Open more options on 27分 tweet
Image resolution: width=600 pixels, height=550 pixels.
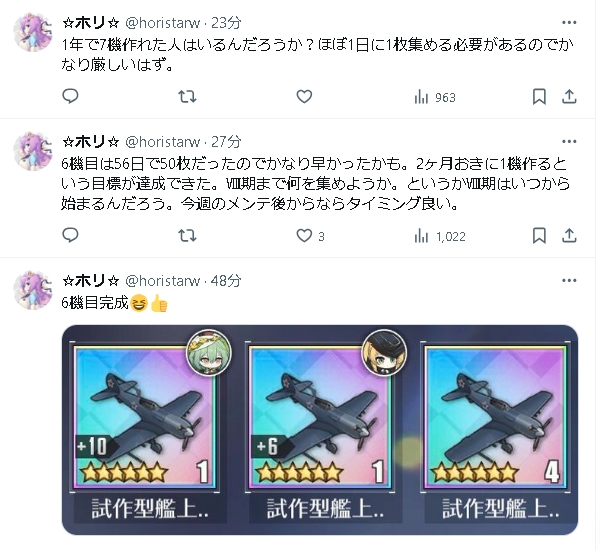click(x=569, y=142)
